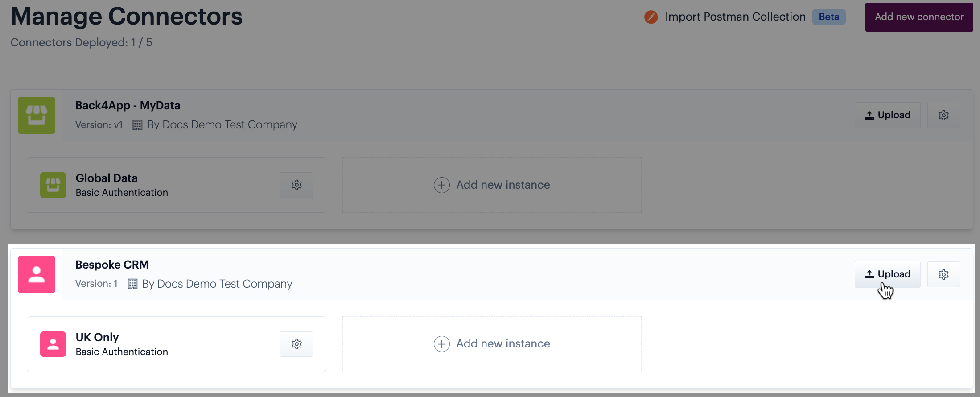The width and height of the screenshot is (980, 397).
Task: Click Back4App - MyData green store icon
Action: point(37,115)
